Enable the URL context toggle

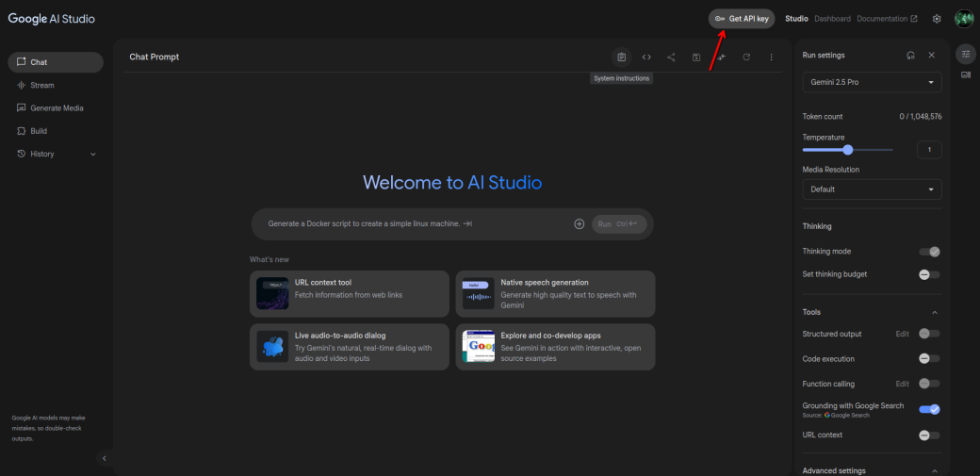[929, 435]
